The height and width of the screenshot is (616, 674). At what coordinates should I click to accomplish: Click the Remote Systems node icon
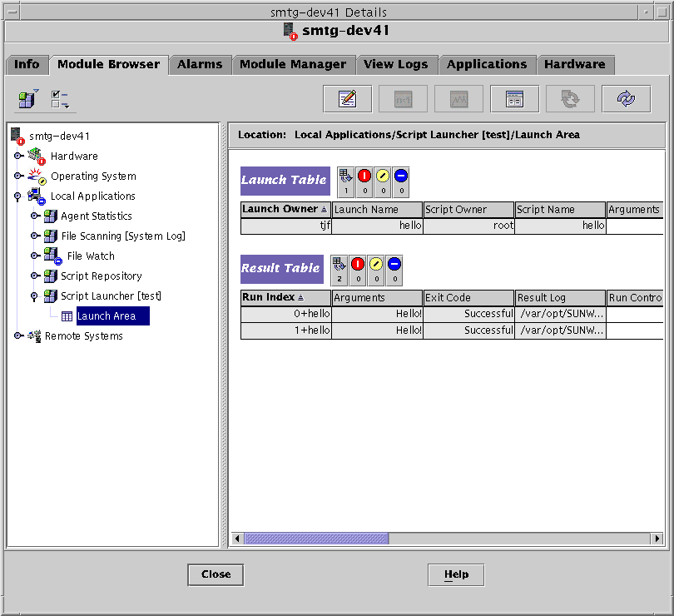click(x=34, y=336)
